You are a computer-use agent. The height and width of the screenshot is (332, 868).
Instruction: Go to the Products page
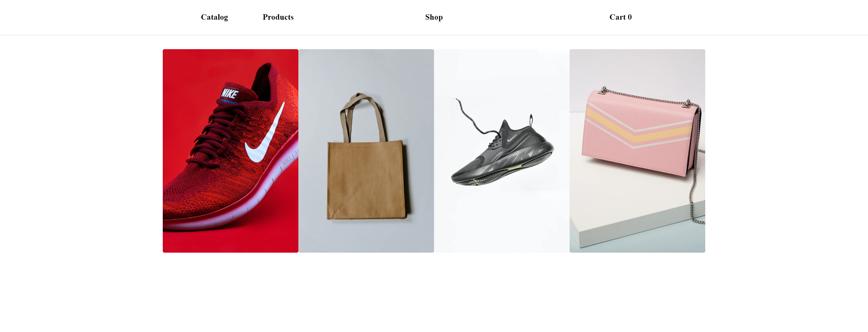(278, 17)
